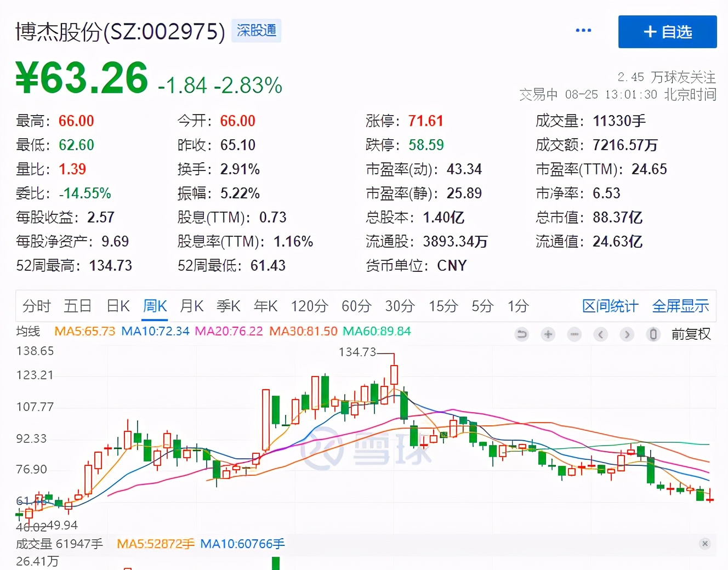728x570 pixels.
Task: Click the 跌停 value 58.59
Action: point(426,145)
